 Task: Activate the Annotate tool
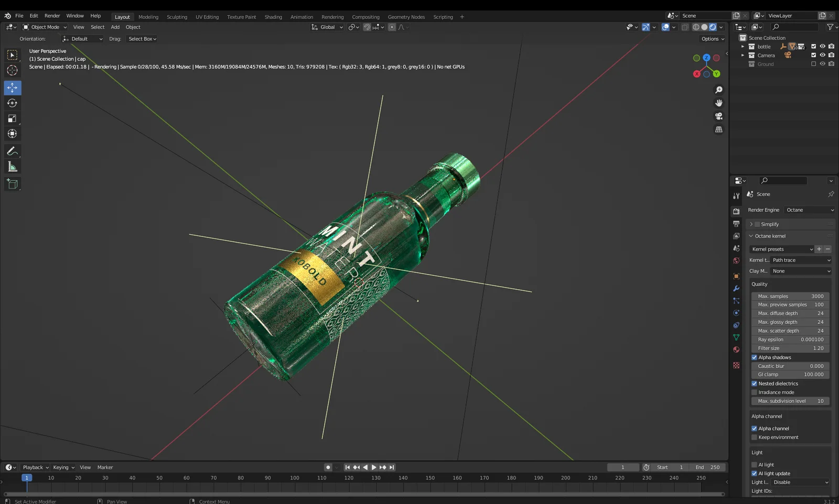tap(12, 151)
